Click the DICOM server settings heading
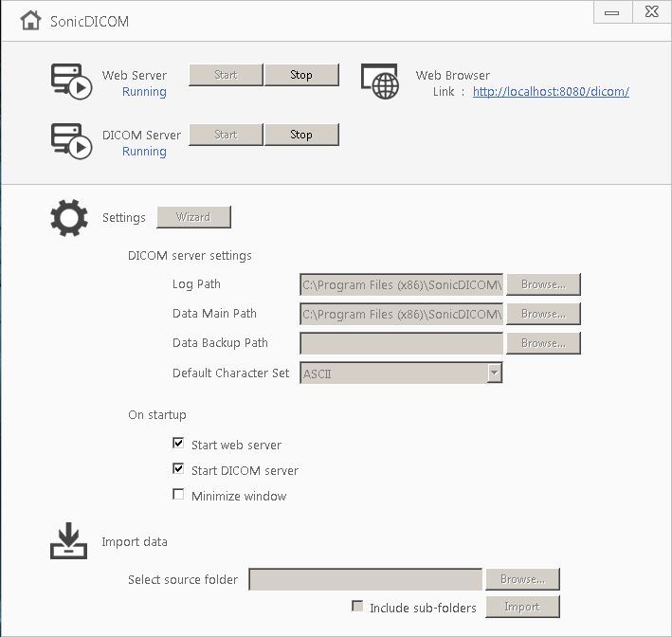Screen dimensions: 672x637 pyautogui.click(x=190, y=256)
